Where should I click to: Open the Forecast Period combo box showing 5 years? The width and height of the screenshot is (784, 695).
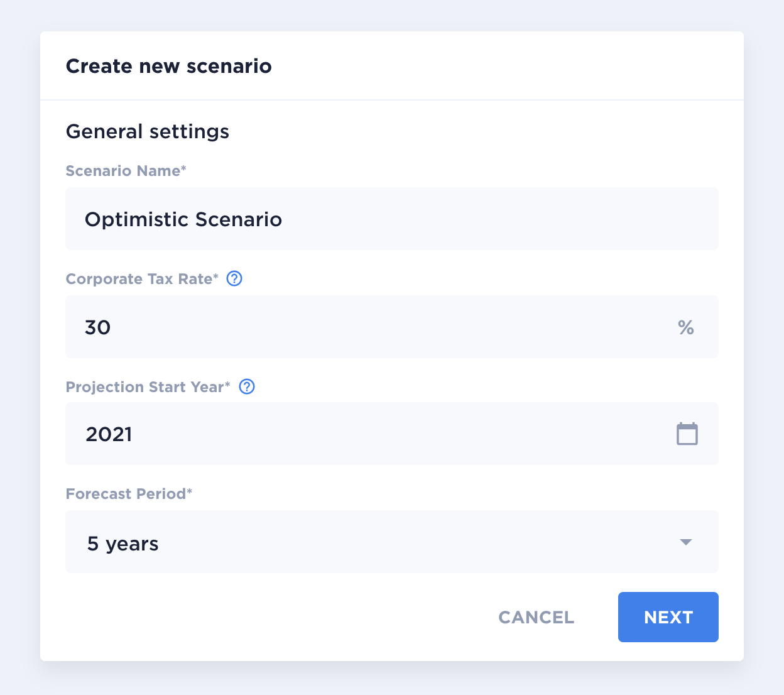(x=392, y=542)
